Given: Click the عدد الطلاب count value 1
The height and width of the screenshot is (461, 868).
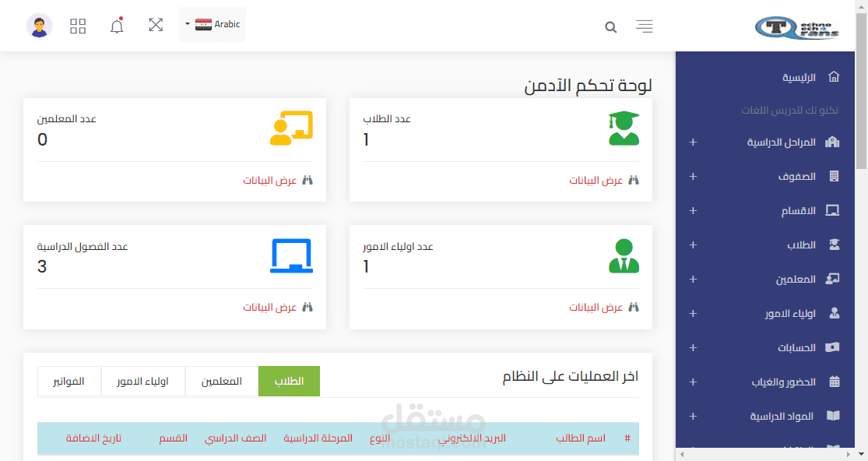Looking at the screenshot, I should (x=366, y=140).
